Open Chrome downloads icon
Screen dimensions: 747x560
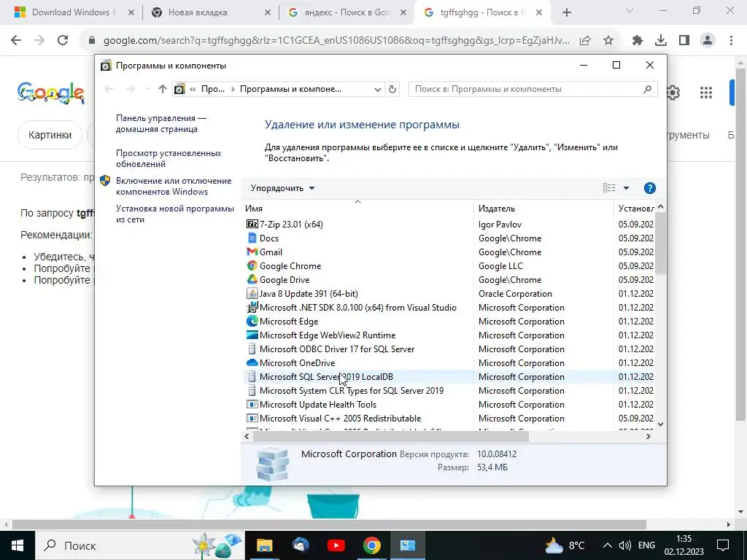click(661, 41)
